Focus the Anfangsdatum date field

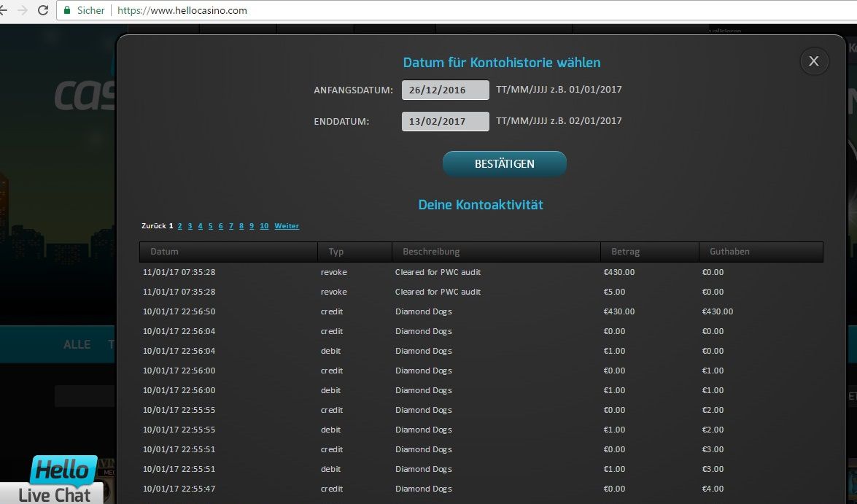point(446,90)
